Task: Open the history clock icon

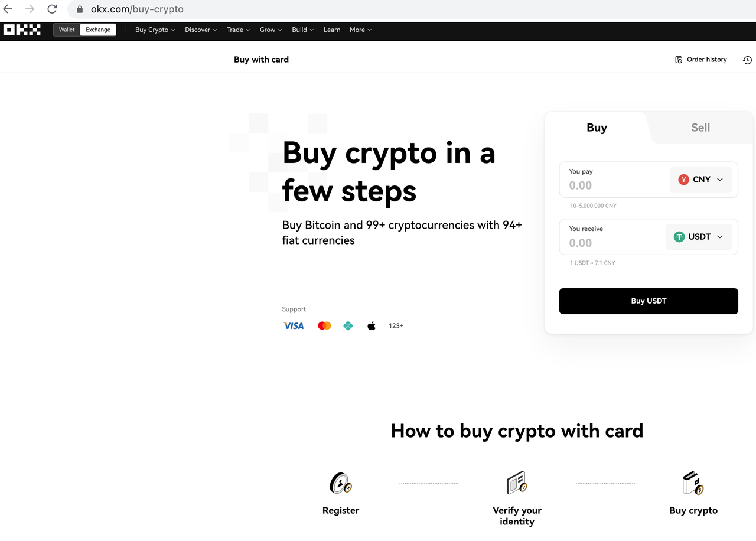Action: pyautogui.click(x=747, y=60)
